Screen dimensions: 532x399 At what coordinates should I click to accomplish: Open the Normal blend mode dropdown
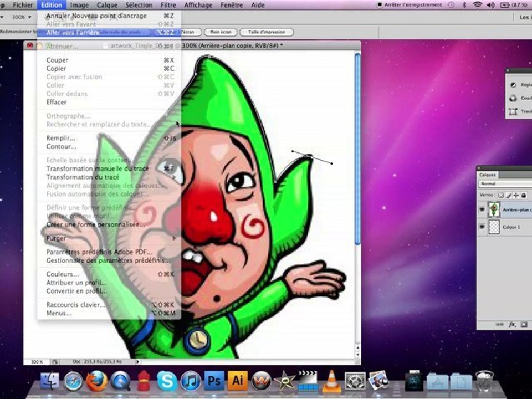[x=505, y=183]
